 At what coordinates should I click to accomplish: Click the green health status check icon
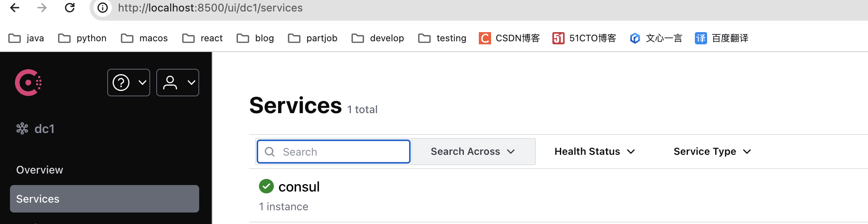click(266, 186)
